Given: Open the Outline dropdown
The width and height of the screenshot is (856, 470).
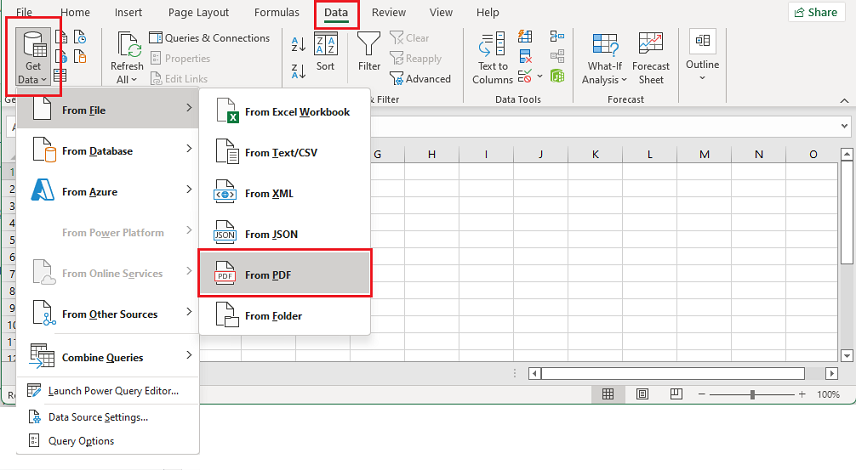Looking at the screenshot, I should coord(702,56).
